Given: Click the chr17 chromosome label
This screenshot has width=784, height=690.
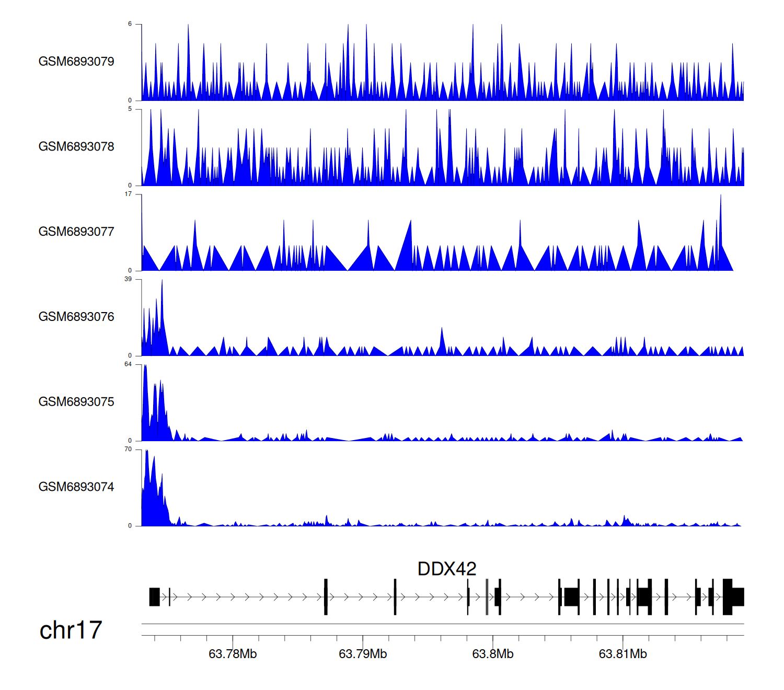Looking at the screenshot, I should (71, 630).
